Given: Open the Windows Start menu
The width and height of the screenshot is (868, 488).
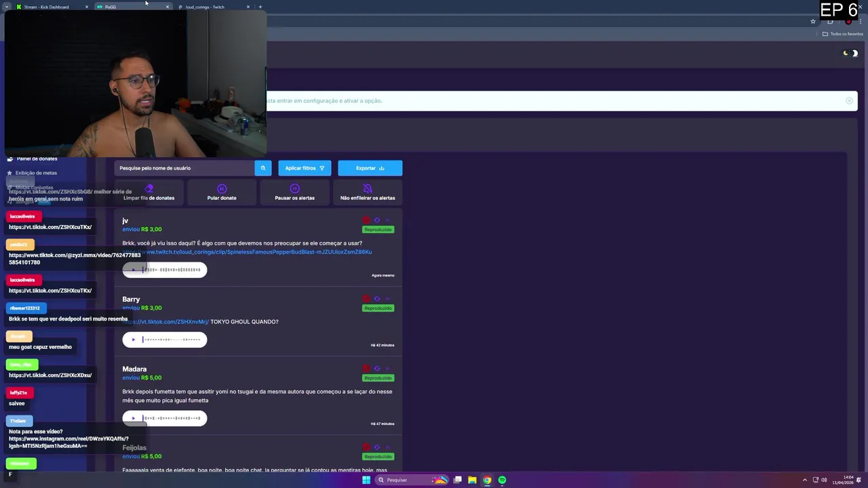Looking at the screenshot, I should tap(366, 480).
